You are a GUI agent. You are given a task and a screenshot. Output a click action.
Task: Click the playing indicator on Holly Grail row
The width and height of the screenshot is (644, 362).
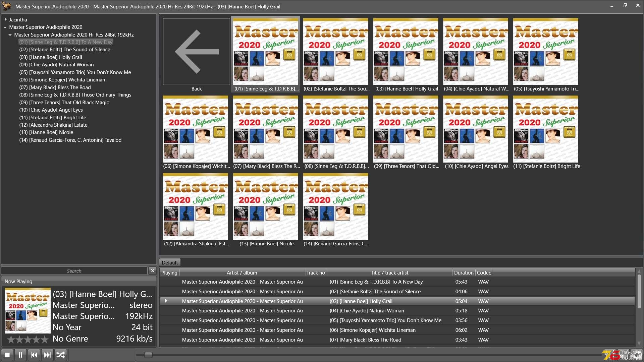(x=166, y=301)
